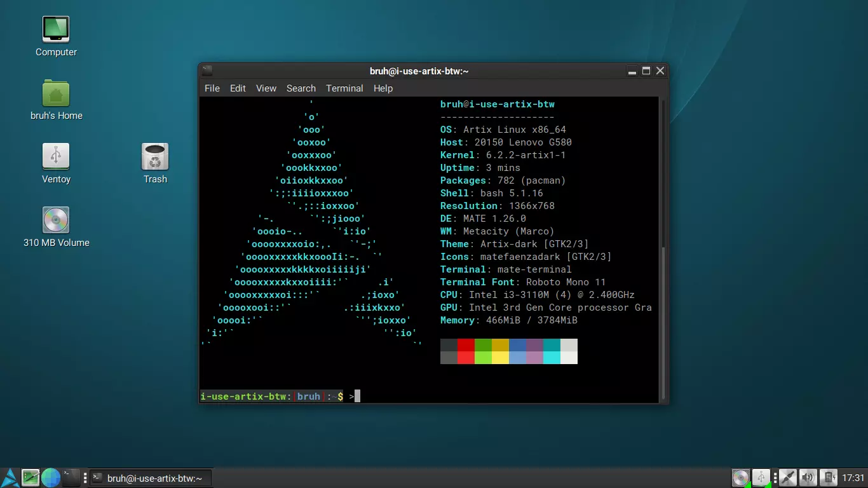Open the Artix main menu launcher
The image size is (868, 488).
click(10, 477)
